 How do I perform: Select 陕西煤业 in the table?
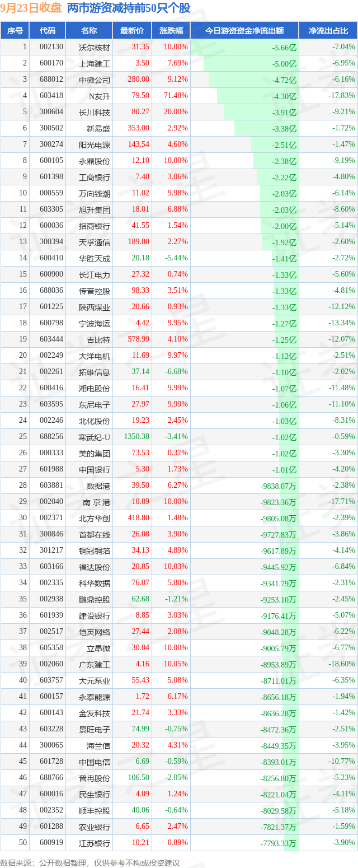pyautogui.click(x=95, y=307)
